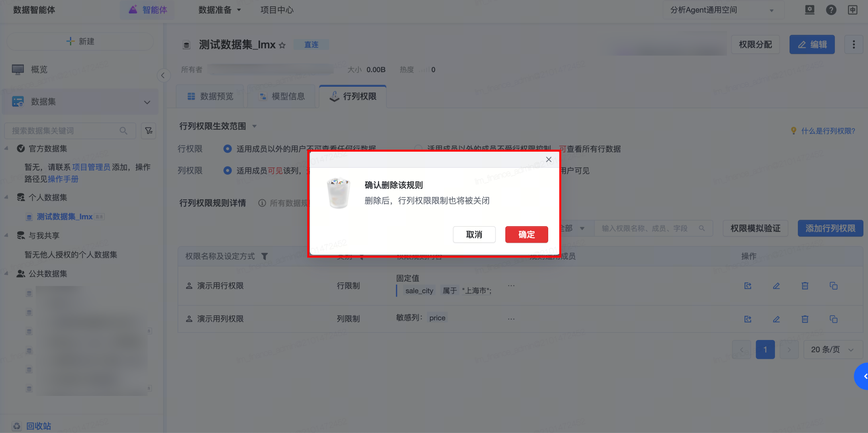Click 取消 to cancel rule deletion
This screenshot has height=433, width=868.
[x=474, y=234]
